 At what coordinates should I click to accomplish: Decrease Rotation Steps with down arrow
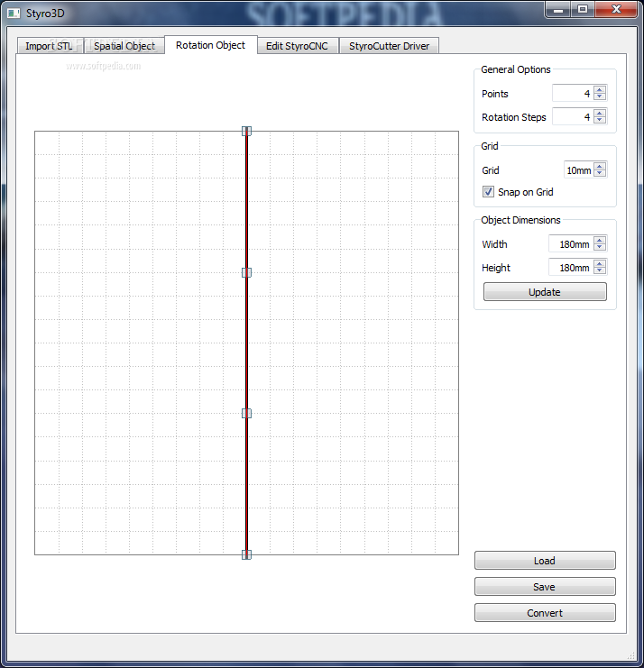coord(600,120)
